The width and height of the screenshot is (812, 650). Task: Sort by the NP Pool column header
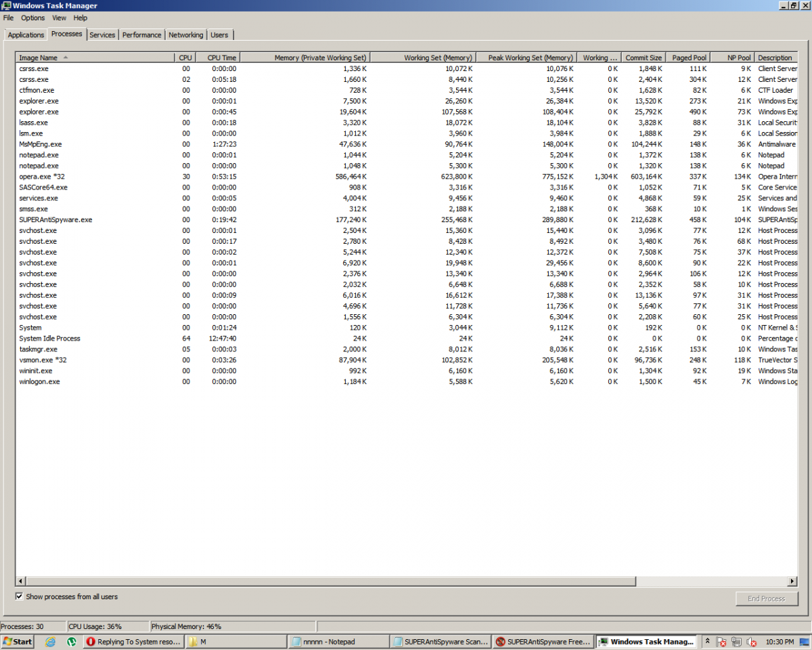point(732,58)
